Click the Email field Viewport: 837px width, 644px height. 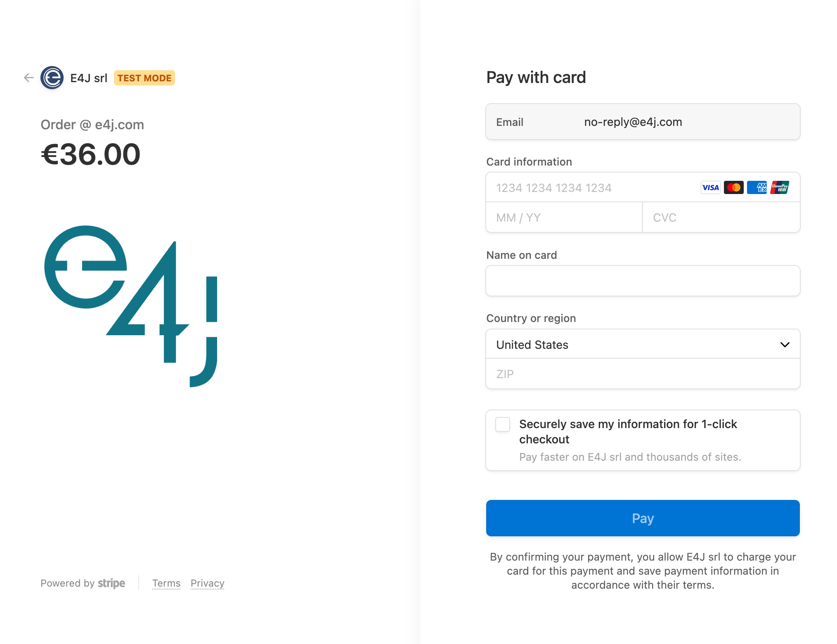642,122
